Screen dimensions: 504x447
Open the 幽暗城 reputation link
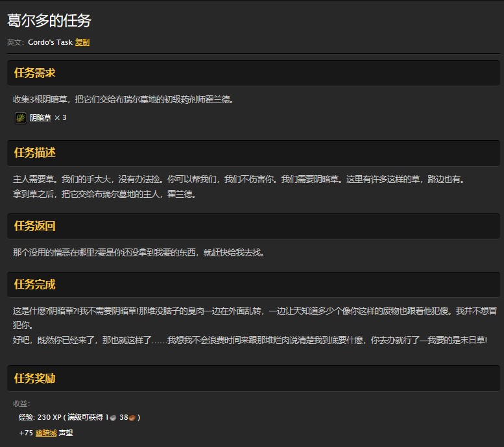pos(46,433)
